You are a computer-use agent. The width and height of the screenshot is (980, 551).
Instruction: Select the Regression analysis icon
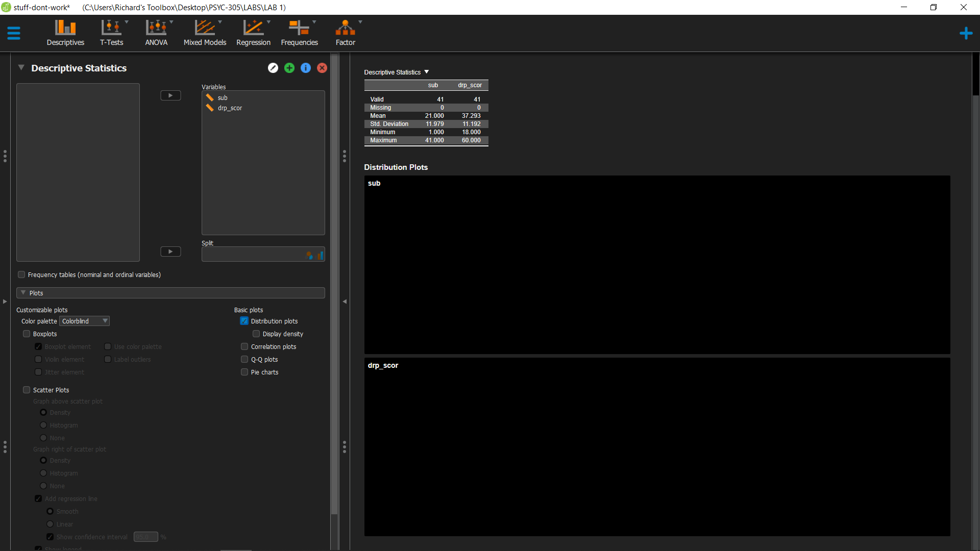[253, 32]
